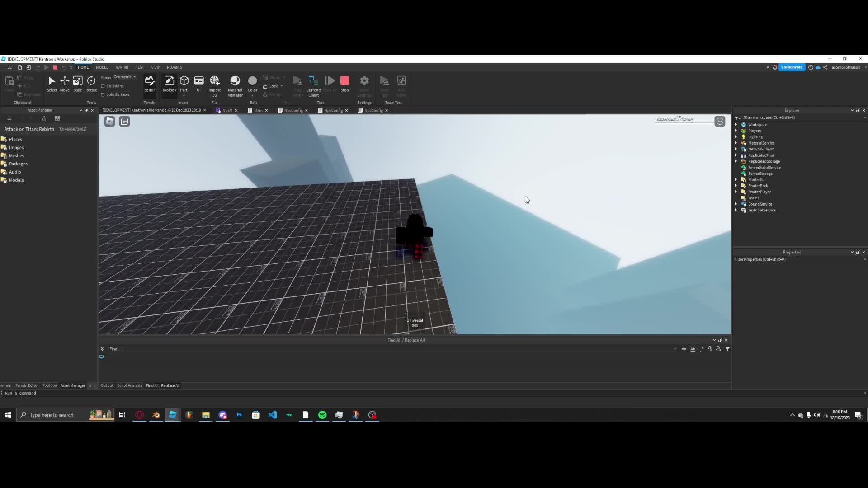Switch to the MODEL ribbon tab
The width and height of the screenshot is (868, 488).
tap(102, 67)
